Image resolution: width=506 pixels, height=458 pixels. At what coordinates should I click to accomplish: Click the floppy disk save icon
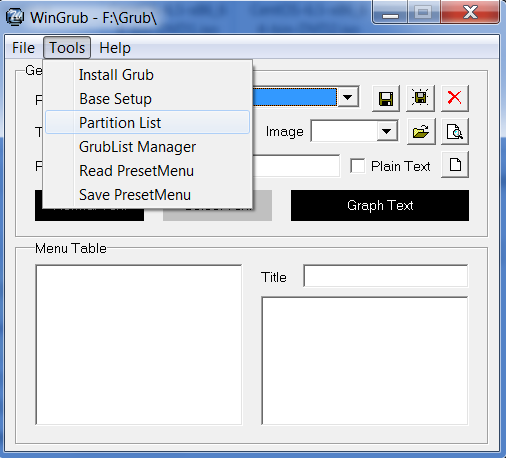click(x=386, y=98)
